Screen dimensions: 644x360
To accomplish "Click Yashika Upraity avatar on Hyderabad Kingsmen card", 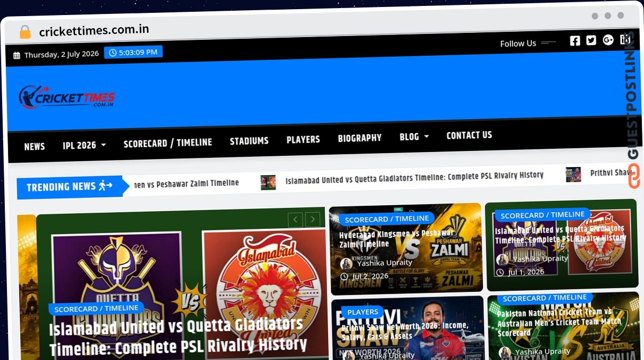I will tap(347, 264).
